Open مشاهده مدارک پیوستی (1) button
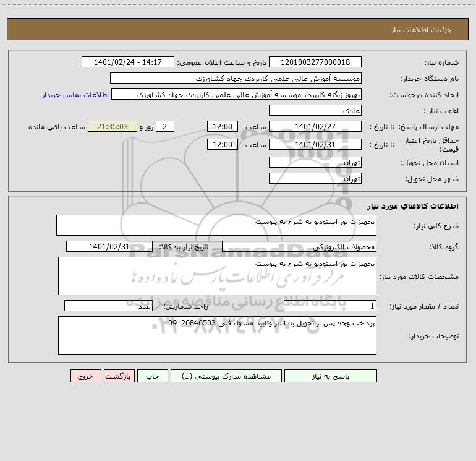The width and height of the screenshot is (476, 461). (x=226, y=376)
